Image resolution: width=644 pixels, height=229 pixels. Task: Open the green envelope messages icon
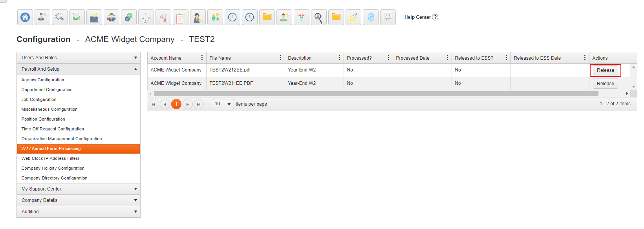77,17
